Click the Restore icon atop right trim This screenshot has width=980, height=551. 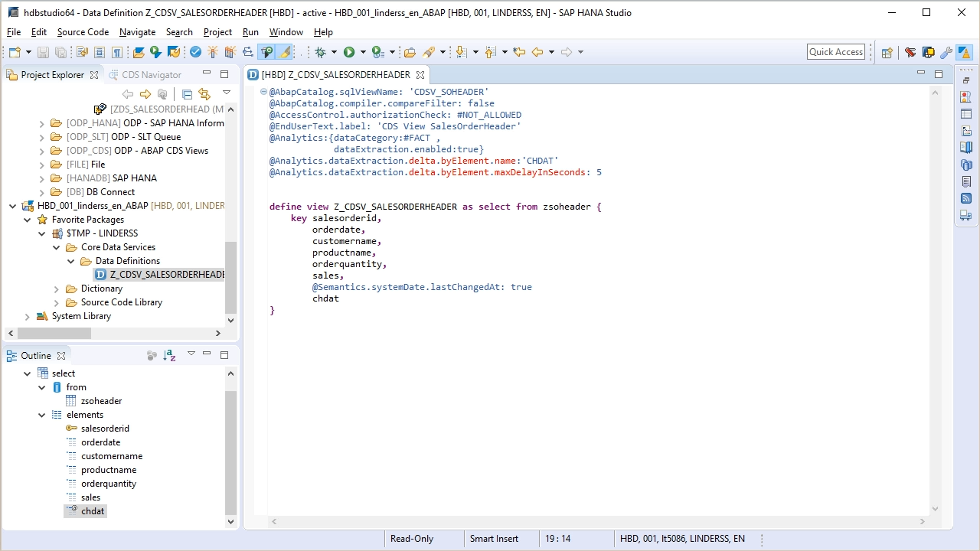[x=965, y=80]
